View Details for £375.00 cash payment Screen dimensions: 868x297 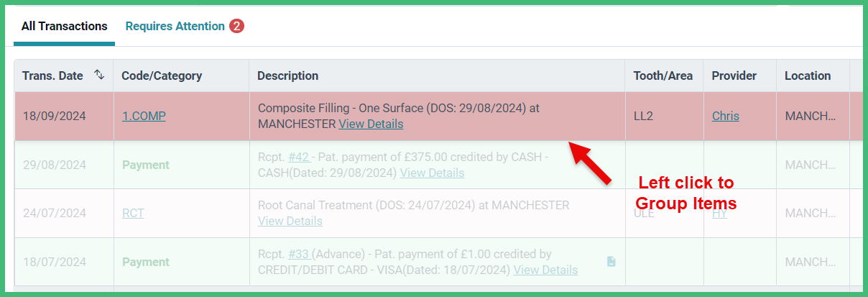click(432, 173)
